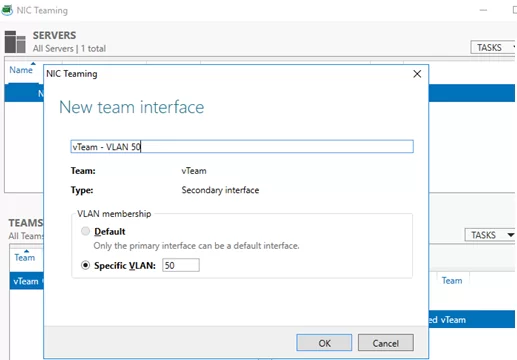This screenshot has width=517, height=360.
Task: Click the 'All Servers | 1 total' text
Action: (69, 49)
